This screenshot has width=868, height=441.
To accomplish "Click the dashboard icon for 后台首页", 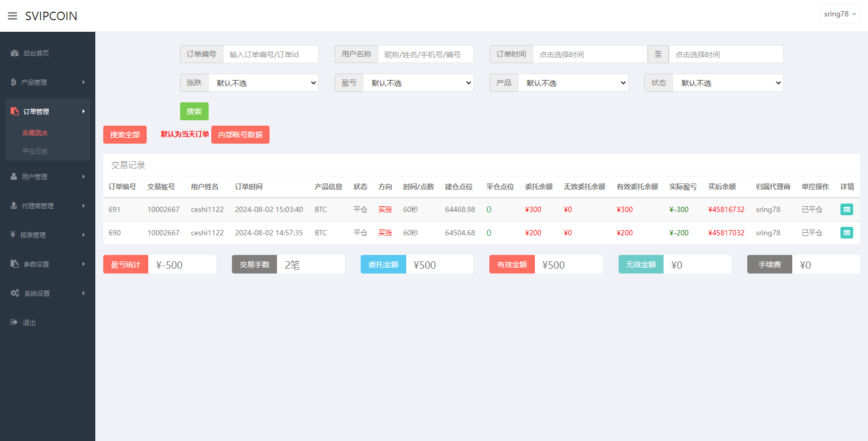I will [15, 53].
